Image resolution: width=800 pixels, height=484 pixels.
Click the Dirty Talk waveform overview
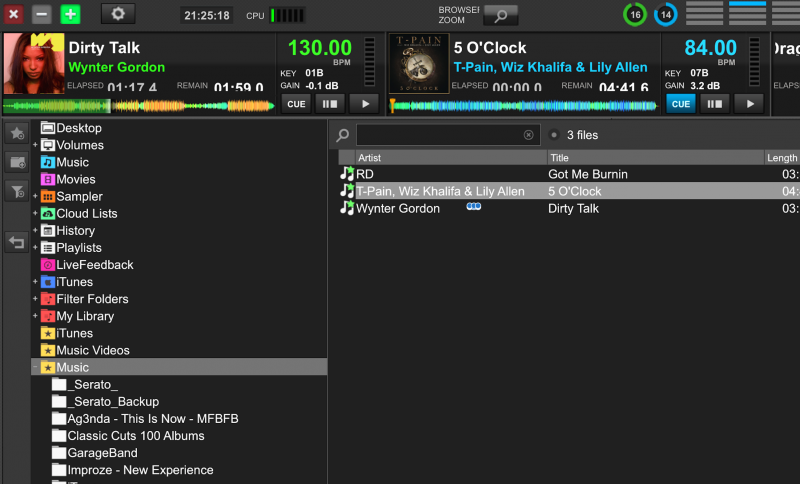[139, 106]
